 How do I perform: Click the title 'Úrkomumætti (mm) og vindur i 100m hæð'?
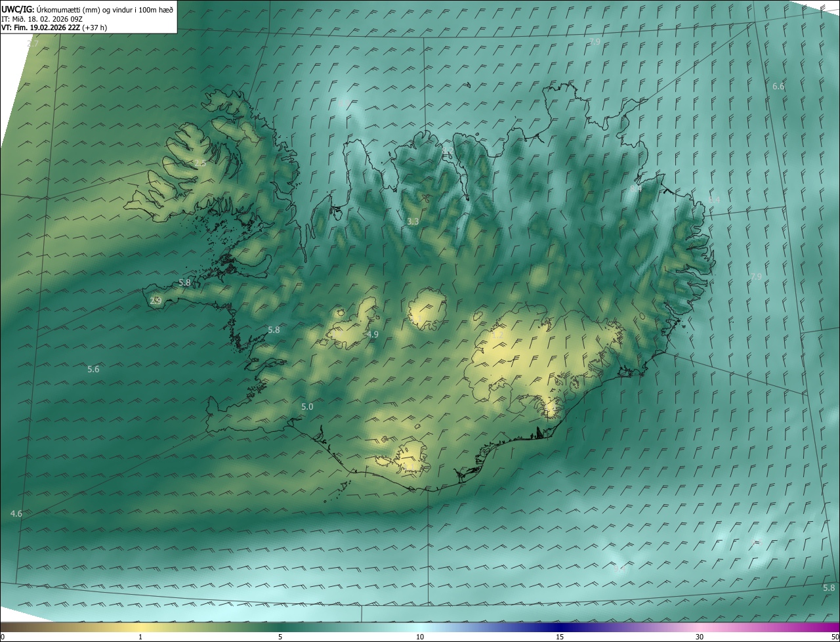[105, 9]
